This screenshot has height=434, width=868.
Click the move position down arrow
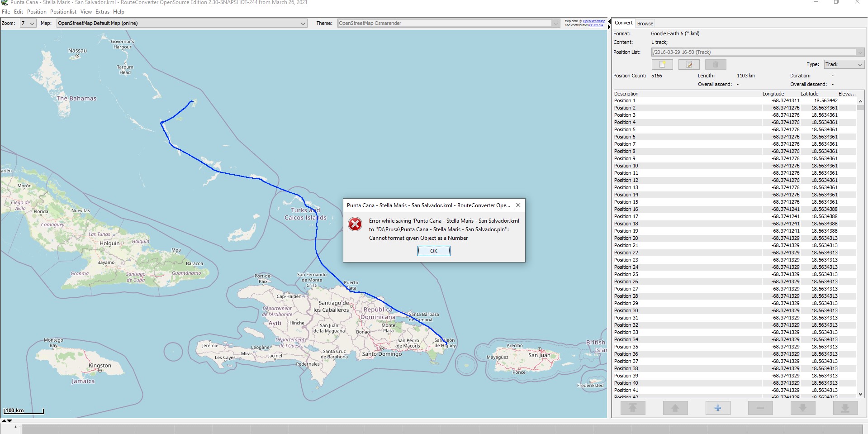point(802,408)
